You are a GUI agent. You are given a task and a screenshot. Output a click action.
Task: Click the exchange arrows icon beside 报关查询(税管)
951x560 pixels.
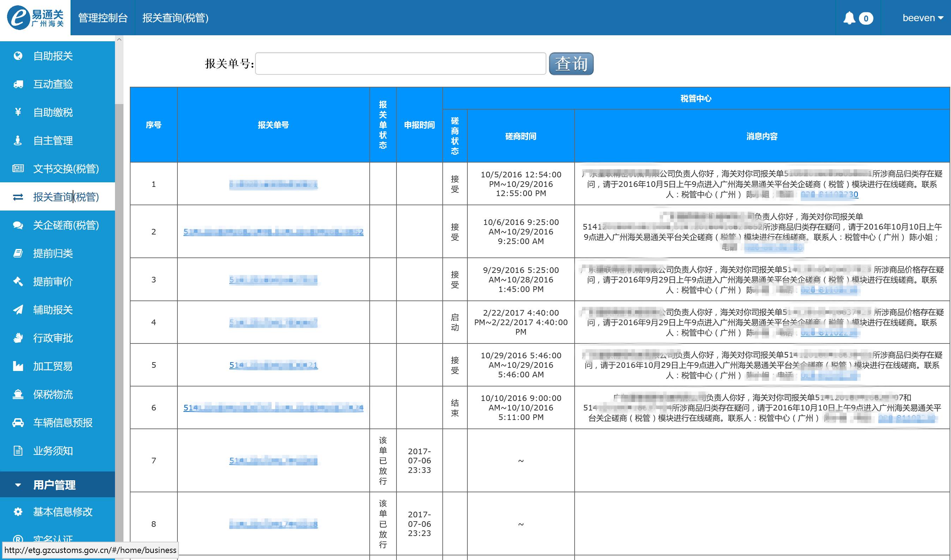pos(18,197)
